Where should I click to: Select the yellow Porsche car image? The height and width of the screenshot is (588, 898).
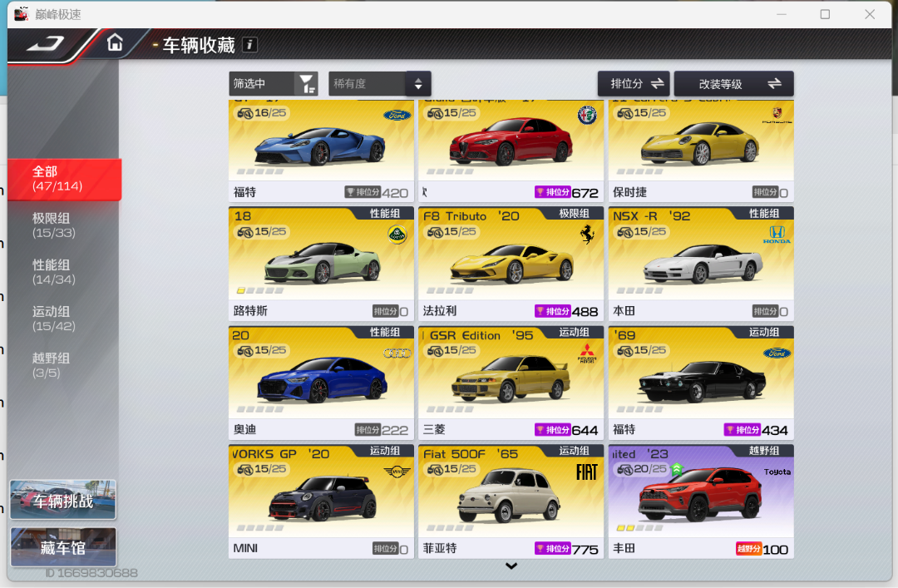700,143
